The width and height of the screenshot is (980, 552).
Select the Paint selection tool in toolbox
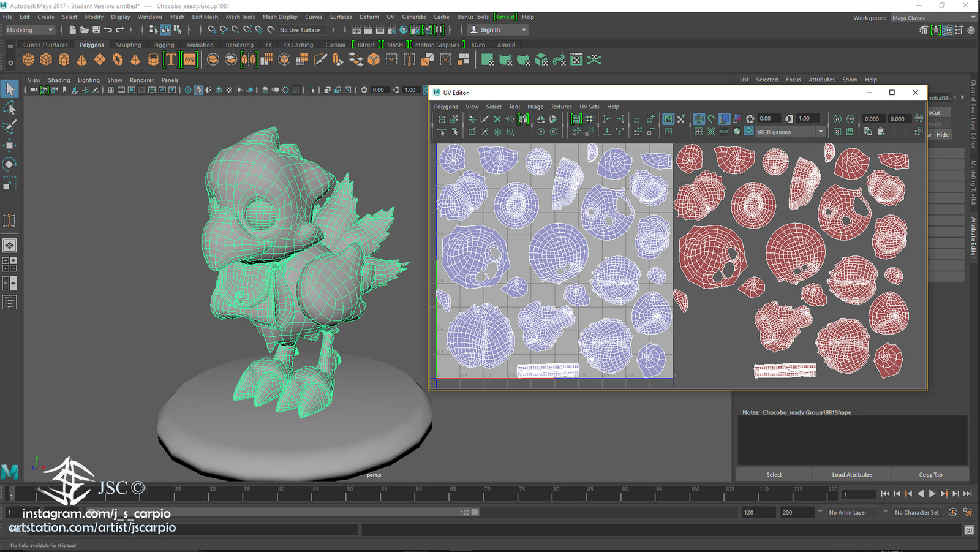point(10,127)
